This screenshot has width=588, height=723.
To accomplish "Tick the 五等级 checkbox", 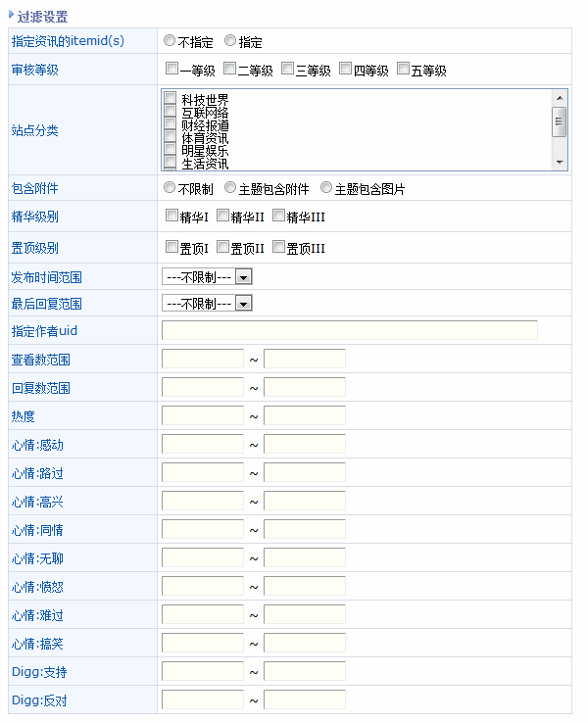I will [x=404, y=70].
